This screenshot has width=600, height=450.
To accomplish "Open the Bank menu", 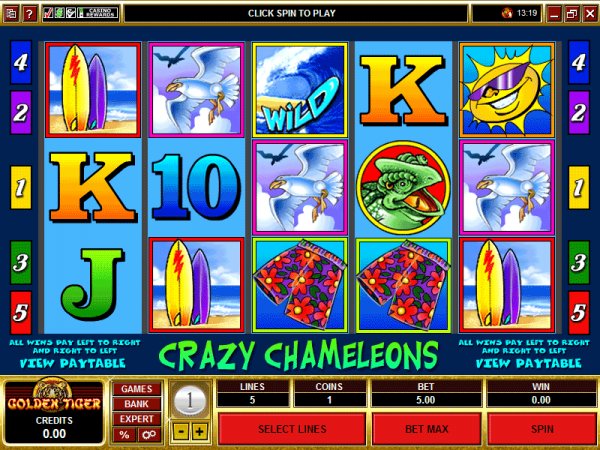I will pos(137,404).
